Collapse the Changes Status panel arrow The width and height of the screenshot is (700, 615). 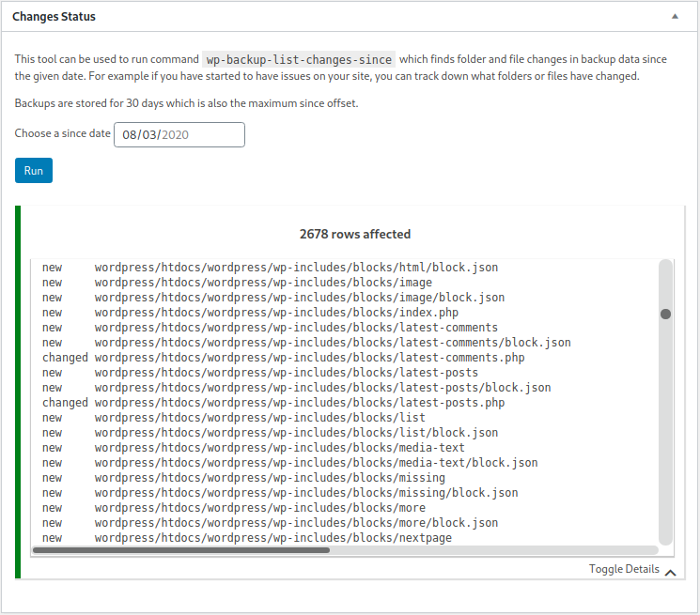click(x=675, y=17)
